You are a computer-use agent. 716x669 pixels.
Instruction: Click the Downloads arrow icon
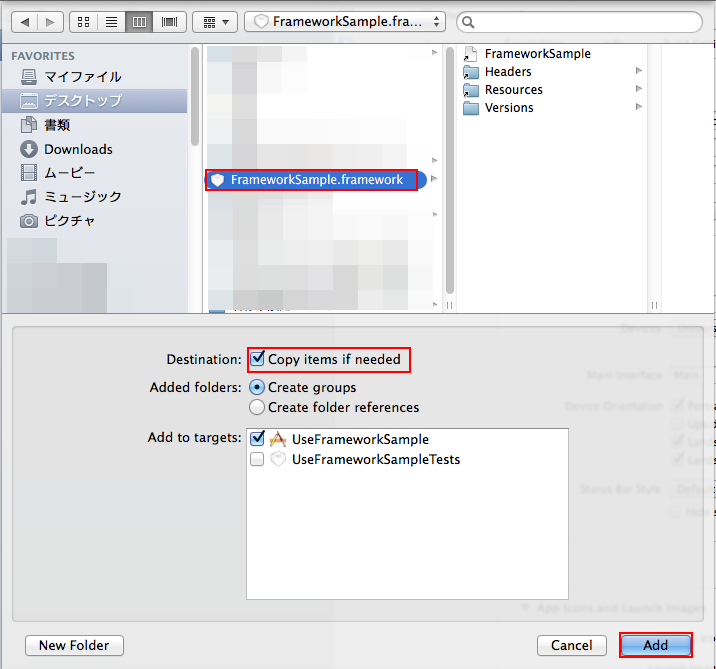tap(29, 149)
